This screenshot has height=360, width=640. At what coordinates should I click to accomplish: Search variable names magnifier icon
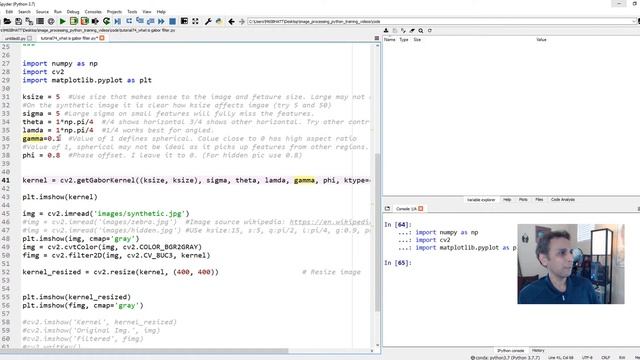[420, 31]
